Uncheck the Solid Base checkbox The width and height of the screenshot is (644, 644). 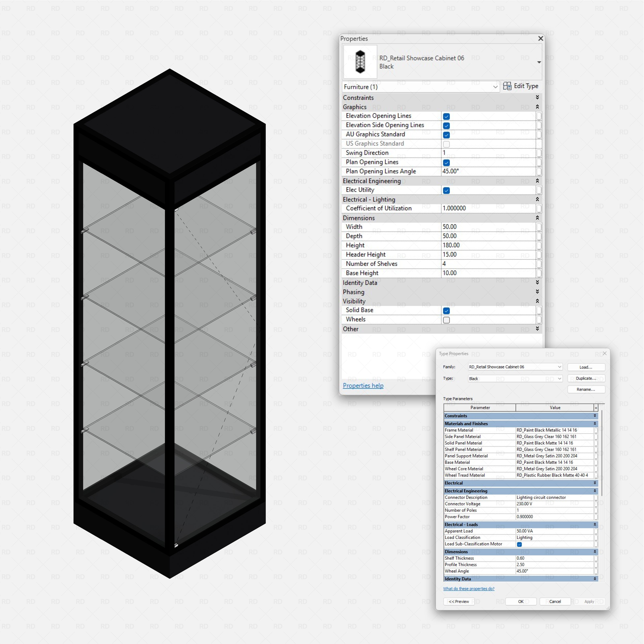(446, 311)
